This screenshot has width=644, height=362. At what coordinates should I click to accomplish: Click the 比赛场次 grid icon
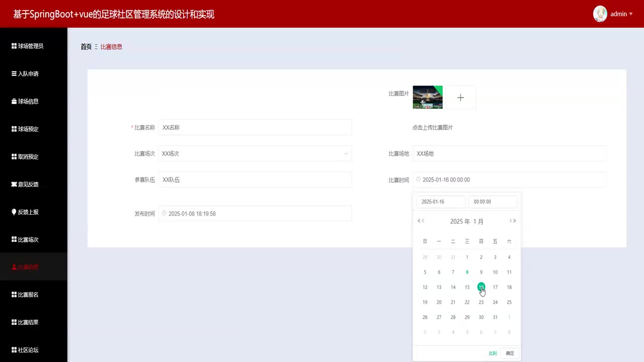14,240
